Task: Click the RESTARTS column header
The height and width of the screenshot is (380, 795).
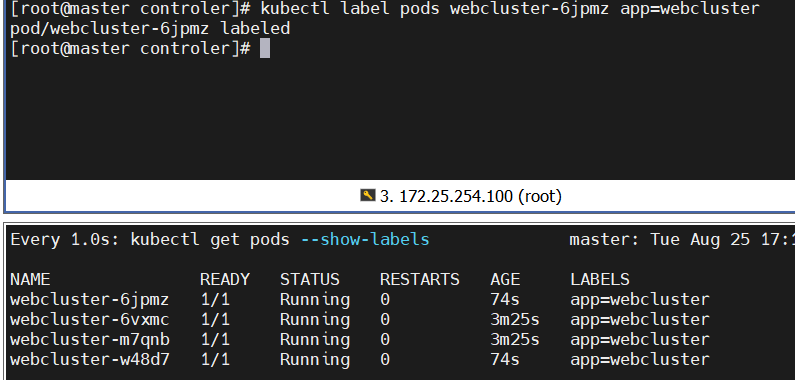Action: [420, 280]
